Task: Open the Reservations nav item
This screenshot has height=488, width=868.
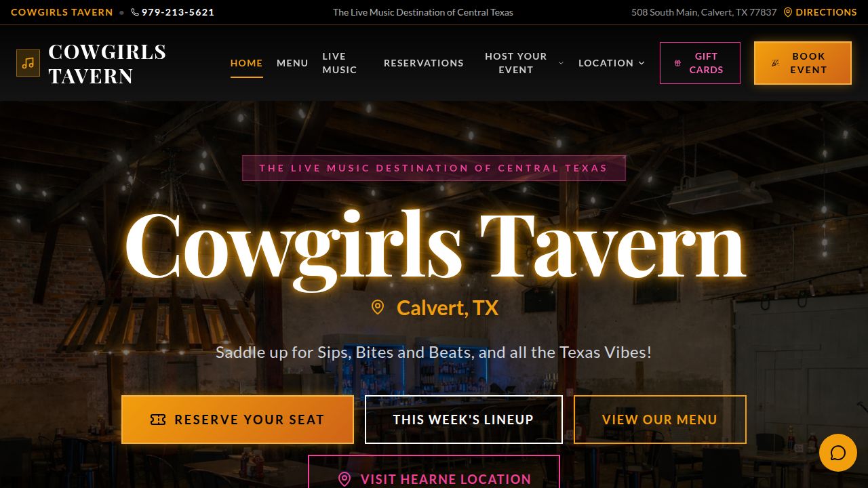Action: click(424, 63)
